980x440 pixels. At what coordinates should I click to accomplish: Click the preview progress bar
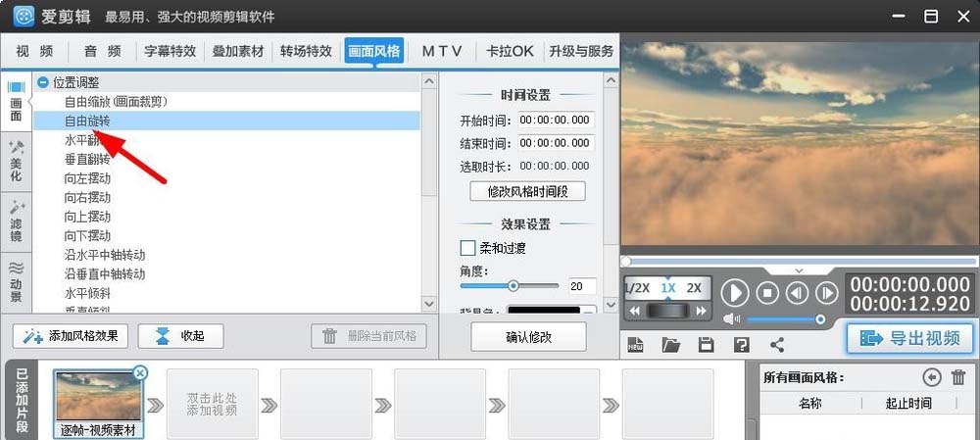800,261
